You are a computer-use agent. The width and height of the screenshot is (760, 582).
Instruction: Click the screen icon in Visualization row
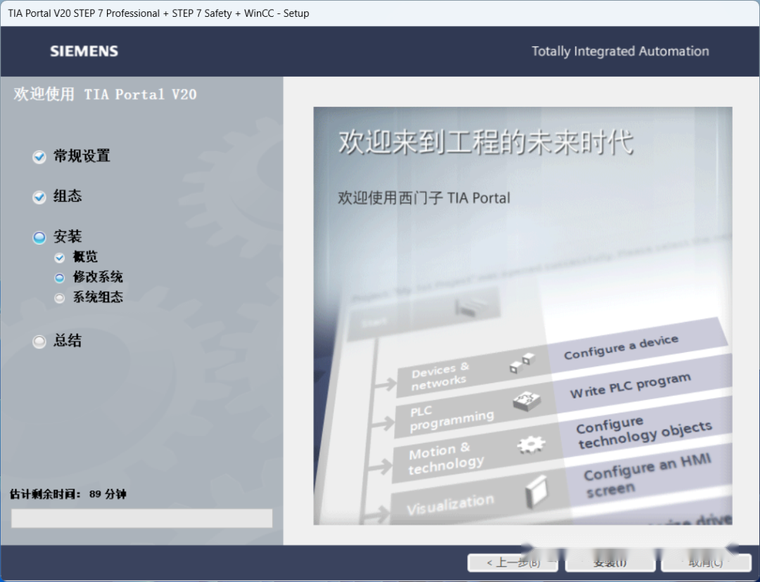point(537,491)
